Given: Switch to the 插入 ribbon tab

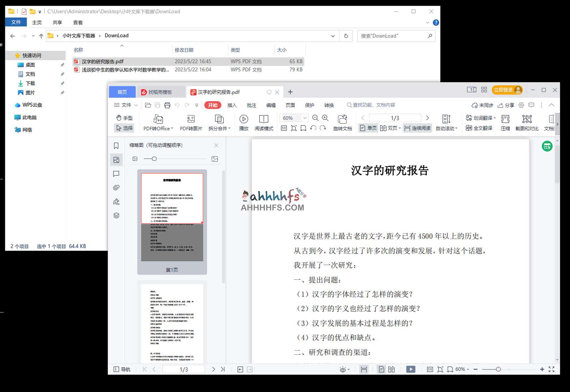Looking at the screenshot, I should (x=232, y=105).
